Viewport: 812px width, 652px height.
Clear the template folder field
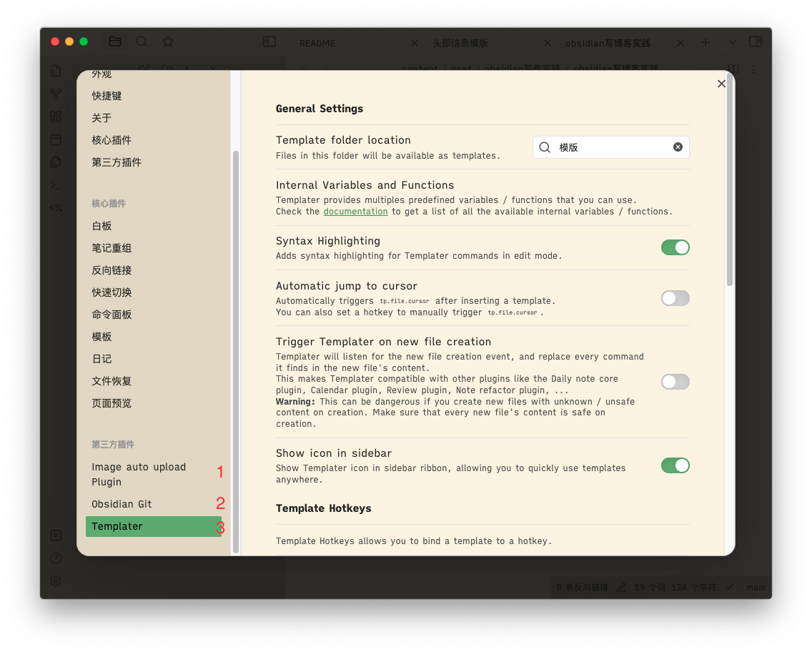(678, 147)
